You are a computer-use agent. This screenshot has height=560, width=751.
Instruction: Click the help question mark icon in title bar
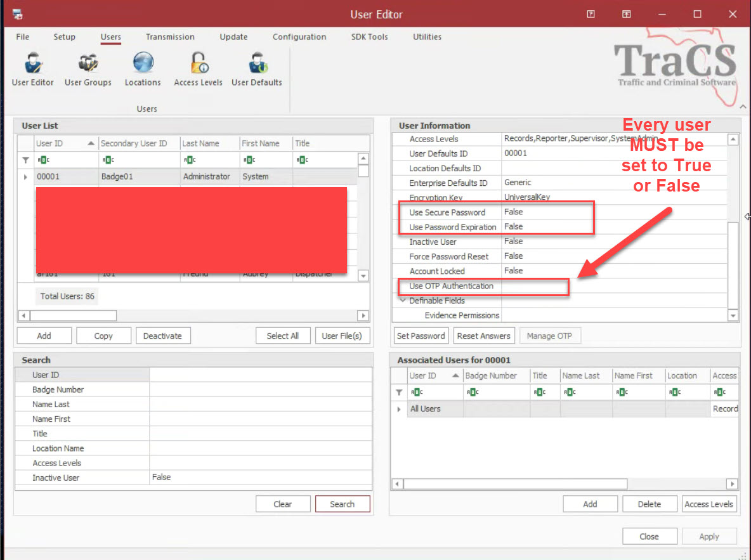click(x=591, y=14)
